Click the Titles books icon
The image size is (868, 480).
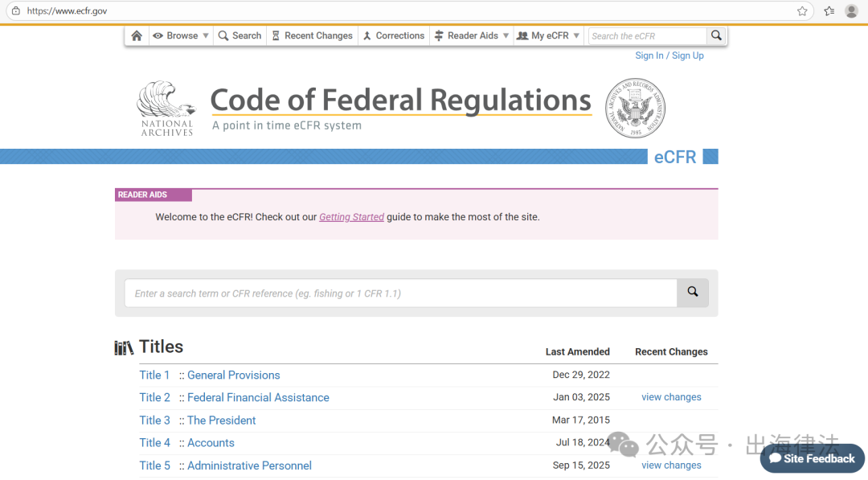[124, 347]
